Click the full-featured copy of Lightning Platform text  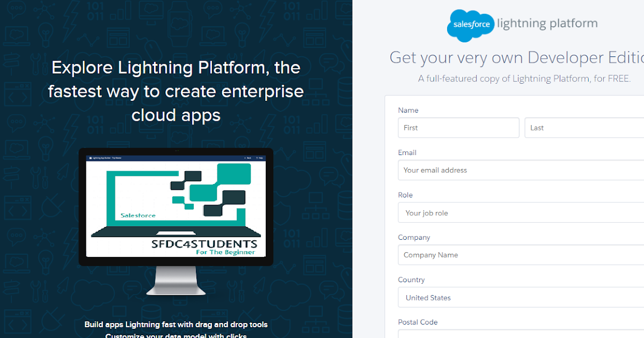pyautogui.click(x=524, y=78)
